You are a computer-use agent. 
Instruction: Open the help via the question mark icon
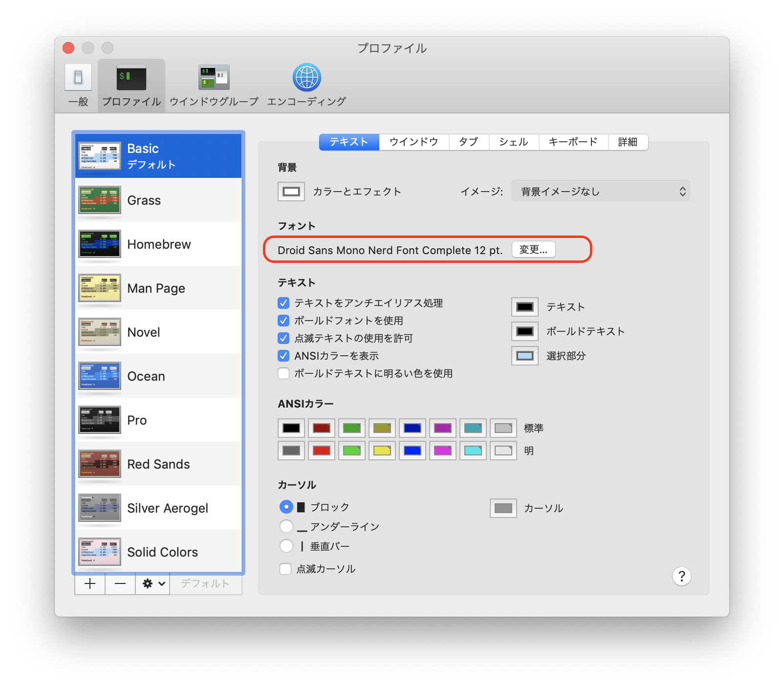pyautogui.click(x=682, y=576)
